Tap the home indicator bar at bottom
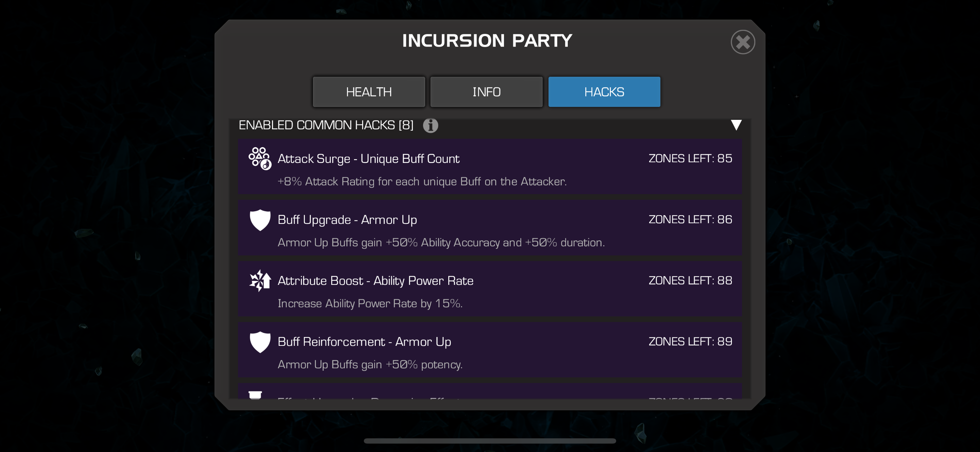980x452 pixels. coord(490,441)
